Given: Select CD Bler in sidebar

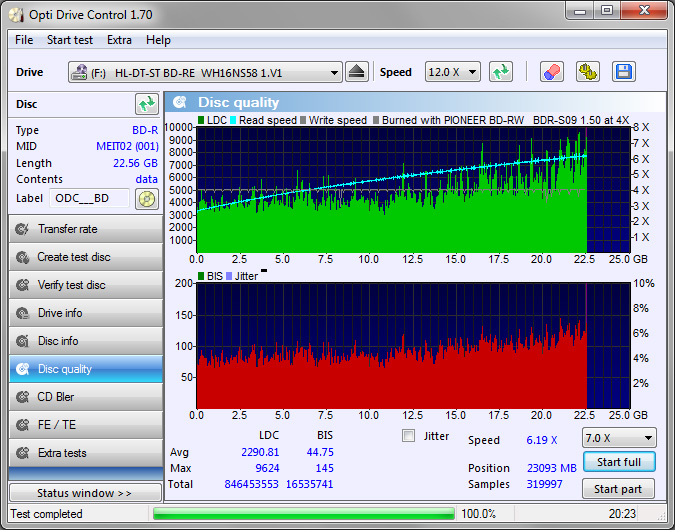Looking at the screenshot, I should [x=85, y=397].
